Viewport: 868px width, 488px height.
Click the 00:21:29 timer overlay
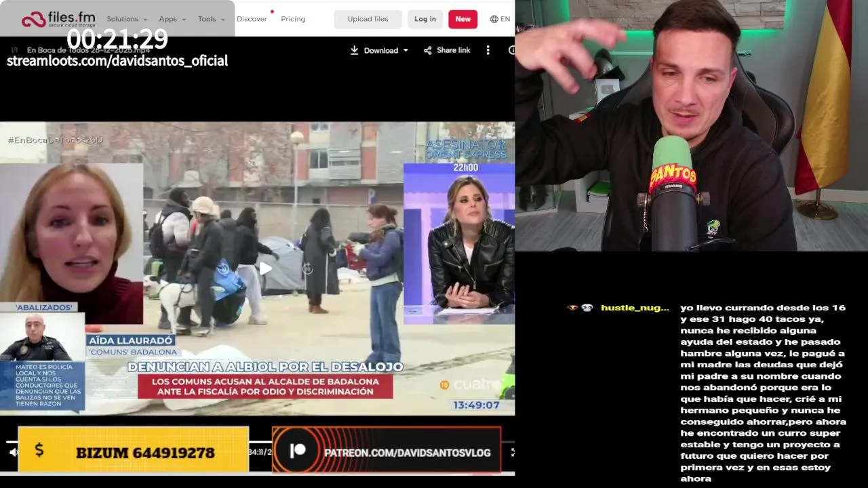click(x=117, y=39)
